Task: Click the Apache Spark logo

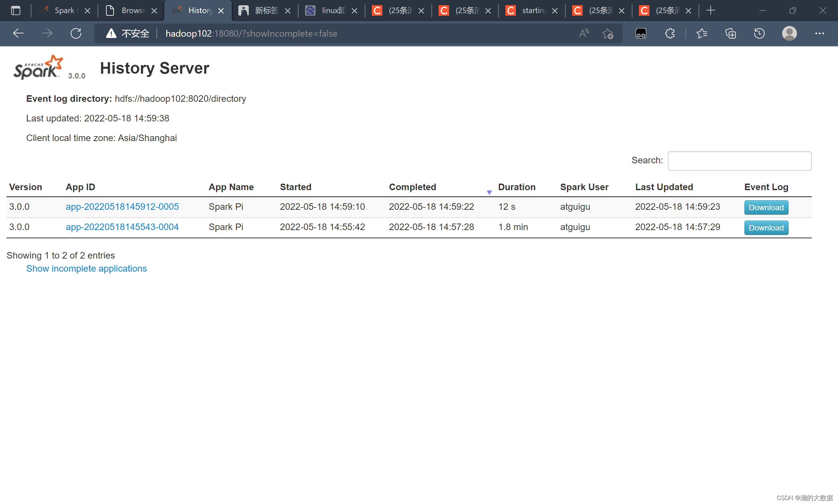Action: point(38,67)
